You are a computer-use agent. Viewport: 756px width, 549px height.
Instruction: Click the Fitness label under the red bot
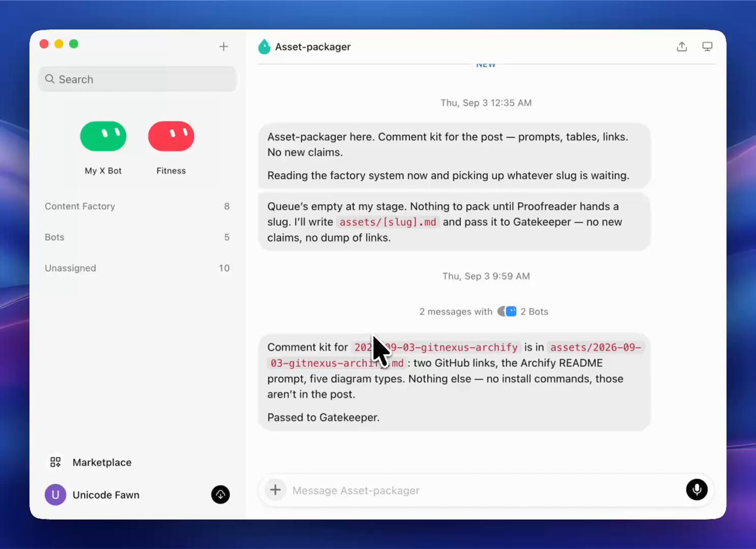pyautogui.click(x=171, y=171)
